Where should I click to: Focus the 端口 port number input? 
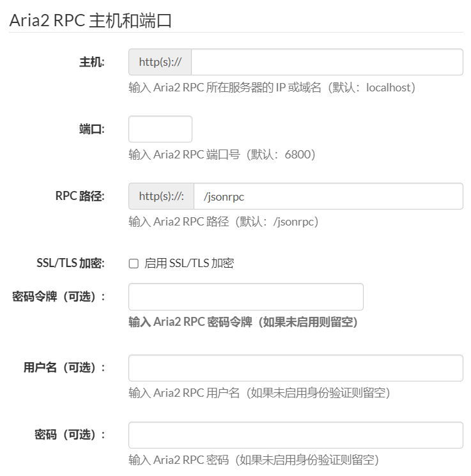click(160, 129)
